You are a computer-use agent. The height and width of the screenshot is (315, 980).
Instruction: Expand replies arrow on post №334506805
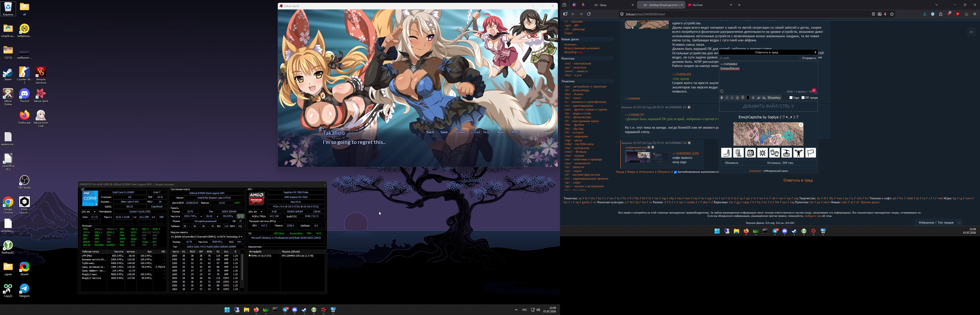(x=689, y=107)
